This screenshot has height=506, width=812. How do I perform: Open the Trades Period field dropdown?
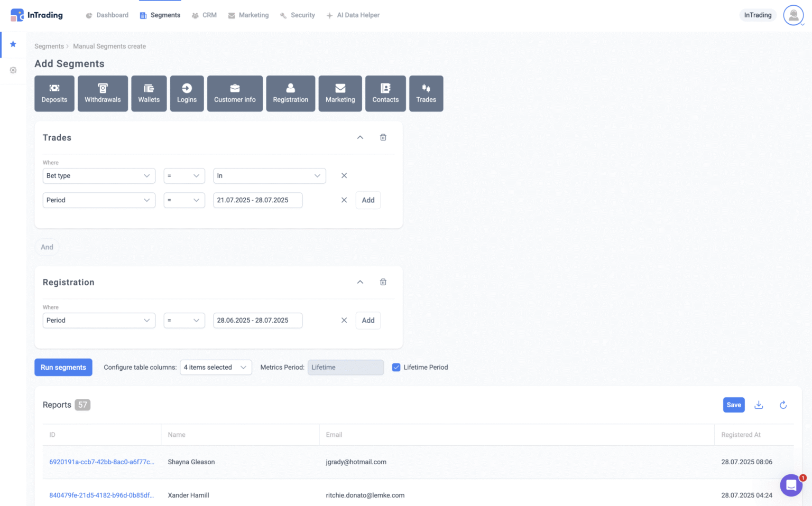tap(99, 200)
